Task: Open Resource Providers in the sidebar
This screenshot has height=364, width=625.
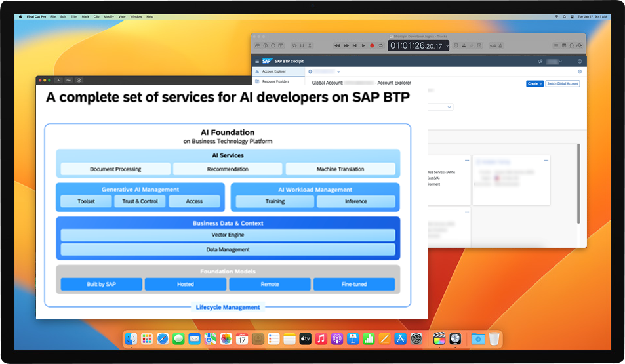Action: click(275, 81)
